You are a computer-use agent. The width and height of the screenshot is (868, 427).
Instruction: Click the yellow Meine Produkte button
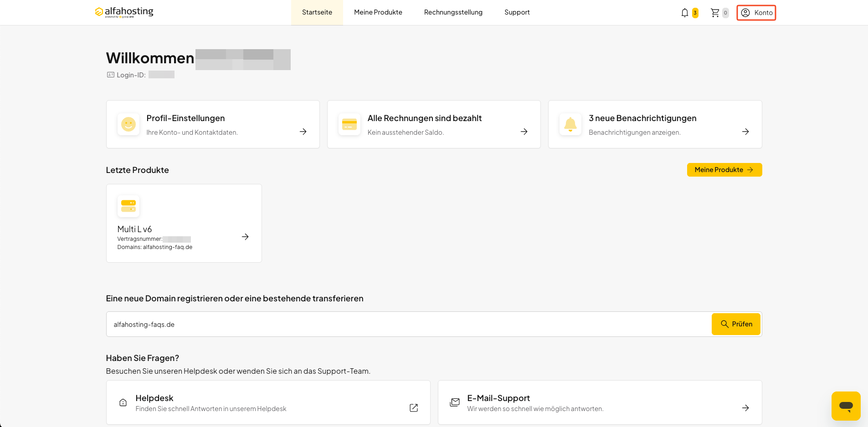(x=724, y=170)
